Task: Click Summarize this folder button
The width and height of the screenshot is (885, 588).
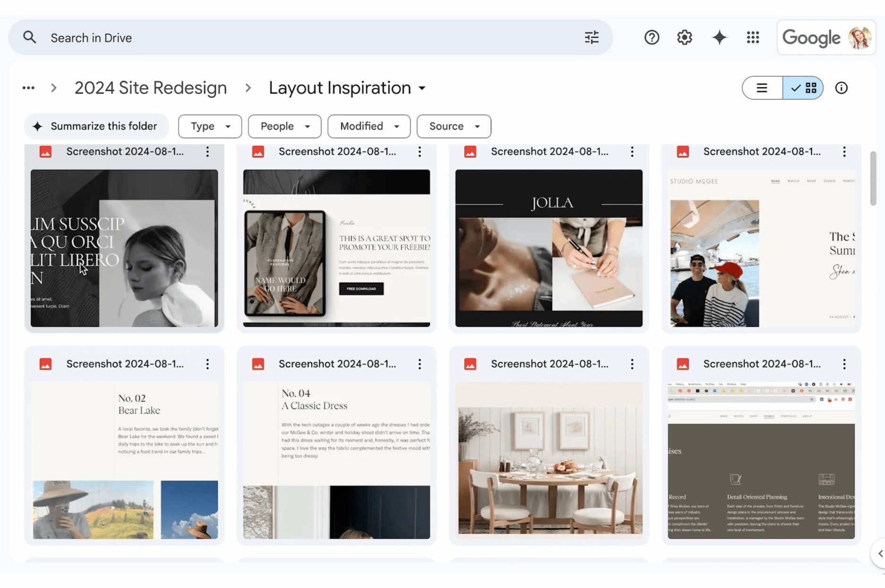Action: click(96, 126)
